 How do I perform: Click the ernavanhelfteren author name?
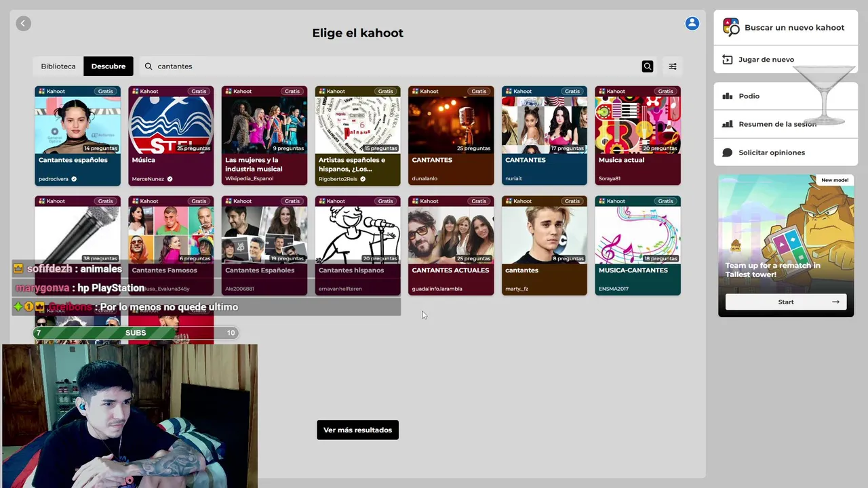(340, 289)
